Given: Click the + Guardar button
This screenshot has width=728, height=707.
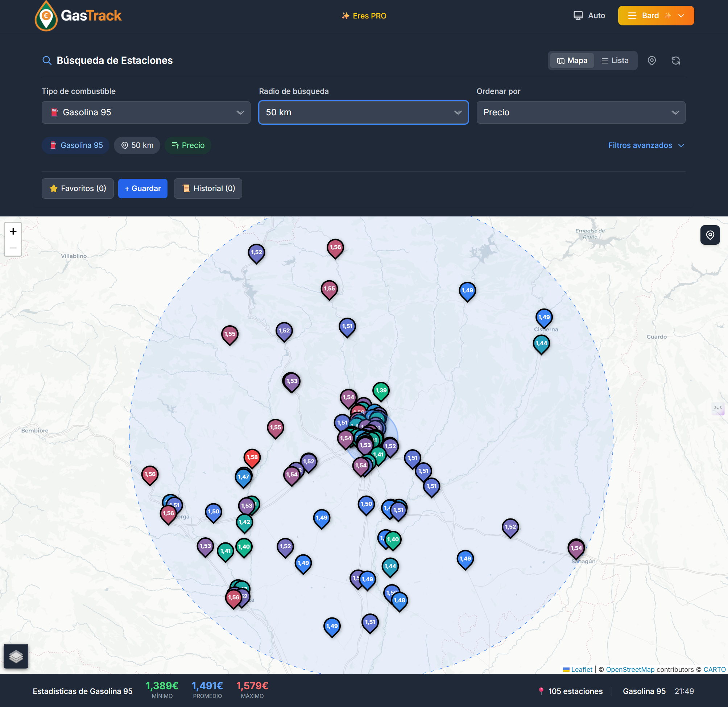Looking at the screenshot, I should click(142, 189).
